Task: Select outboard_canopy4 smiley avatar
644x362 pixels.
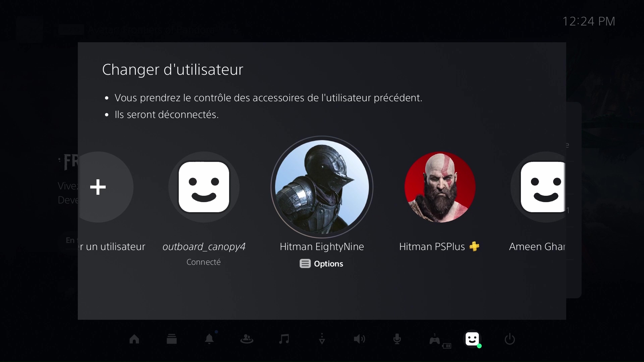Action: [x=204, y=187]
